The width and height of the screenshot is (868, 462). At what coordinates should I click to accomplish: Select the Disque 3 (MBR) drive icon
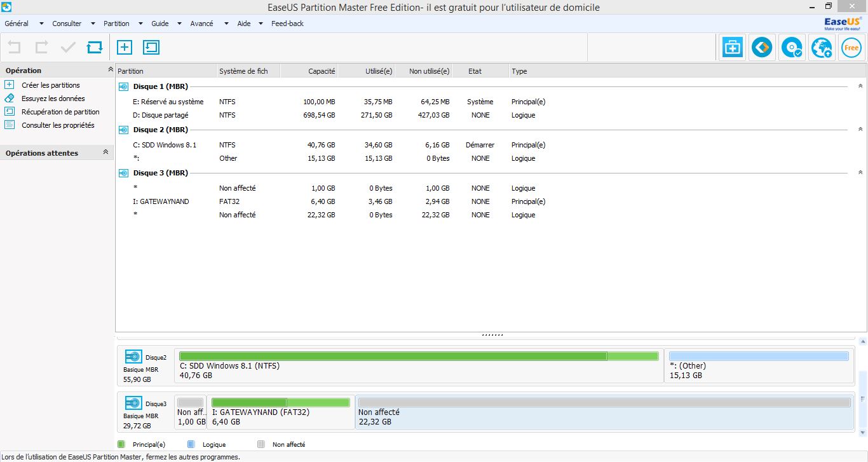123,173
